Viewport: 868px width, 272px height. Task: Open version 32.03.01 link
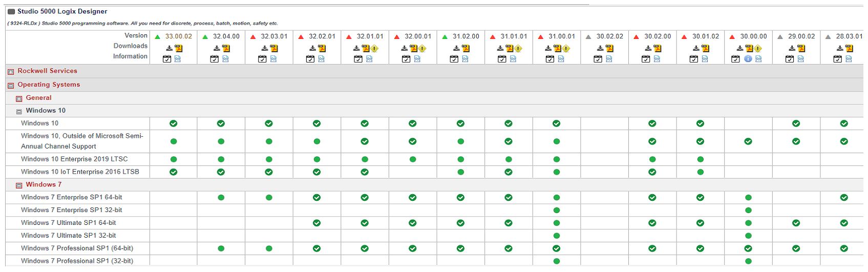(x=274, y=36)
